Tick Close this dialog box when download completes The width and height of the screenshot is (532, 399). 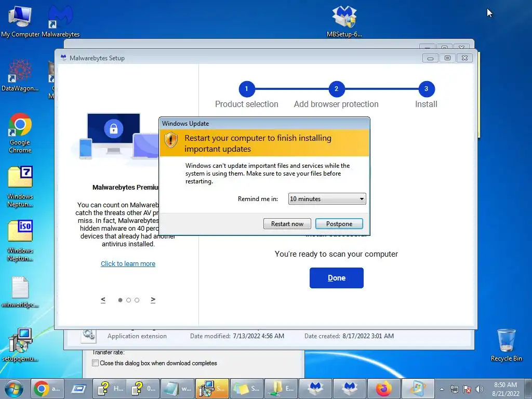click(96, 363)
